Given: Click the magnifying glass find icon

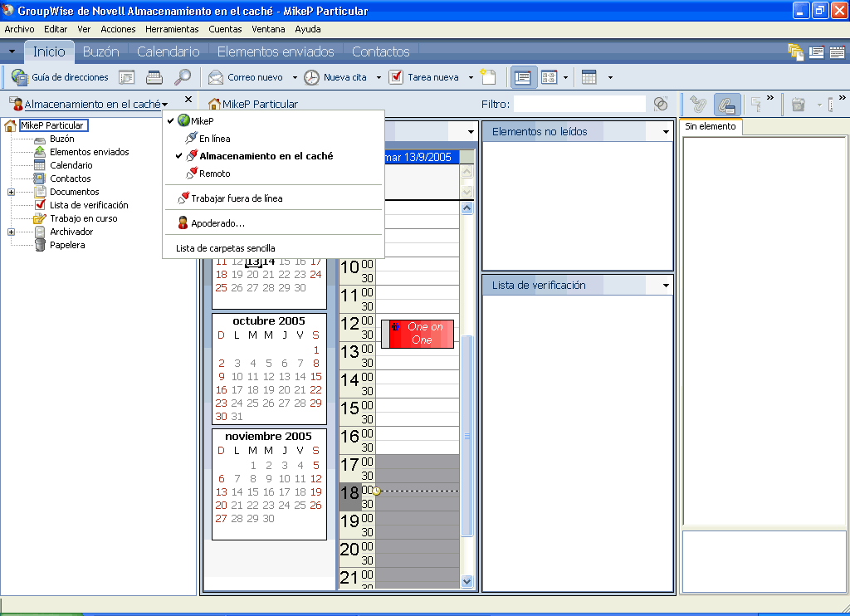Looking at the screenshot, I should 182,77.
